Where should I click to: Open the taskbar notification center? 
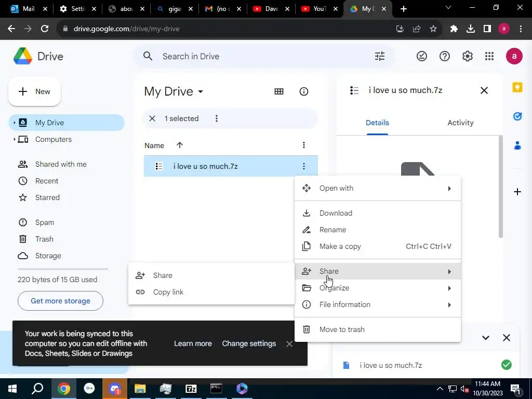[516, 389]
